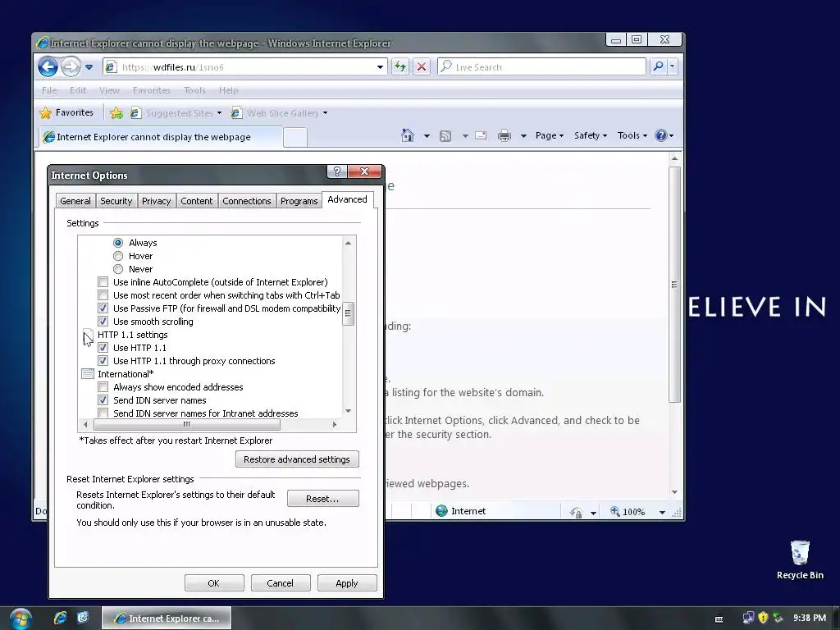Screen dimensions: 840x630
Task: Select the Never radio button
Action: click(x=118, y=269)
